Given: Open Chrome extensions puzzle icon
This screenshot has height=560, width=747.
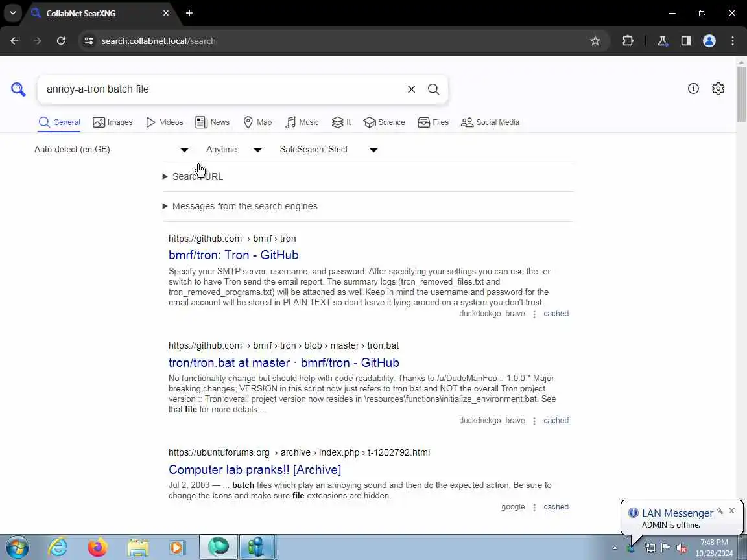Looking at the screenshot, I should pos(628,41).
